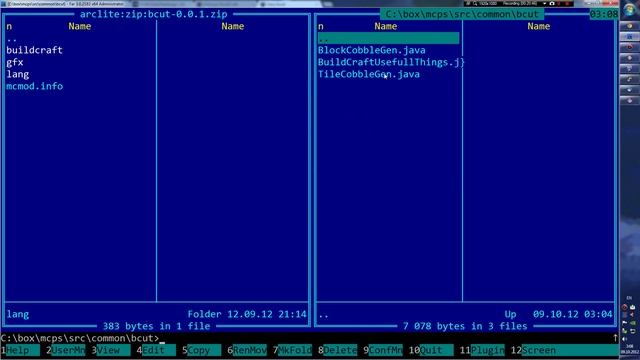The width and height of the screenshot is (640, 360).
Task: Click the Name header above buildcraft
Action: [80, 27]
